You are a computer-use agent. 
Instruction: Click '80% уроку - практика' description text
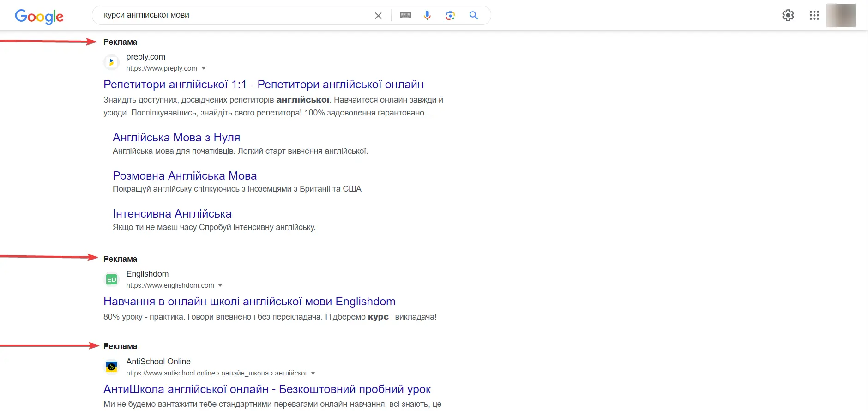pyautogui.click(x=270, y=317)
